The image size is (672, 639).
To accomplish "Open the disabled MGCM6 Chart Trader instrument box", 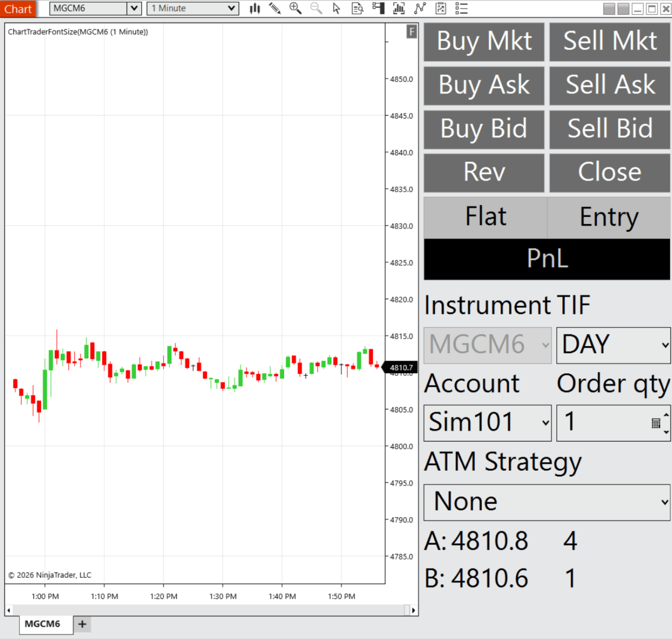I will coord(488,345).
